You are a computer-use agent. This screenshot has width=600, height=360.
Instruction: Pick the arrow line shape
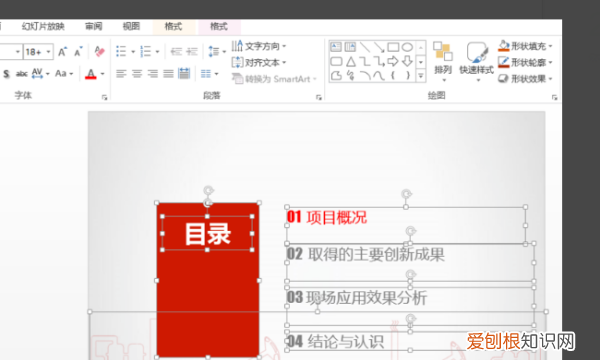379,47
